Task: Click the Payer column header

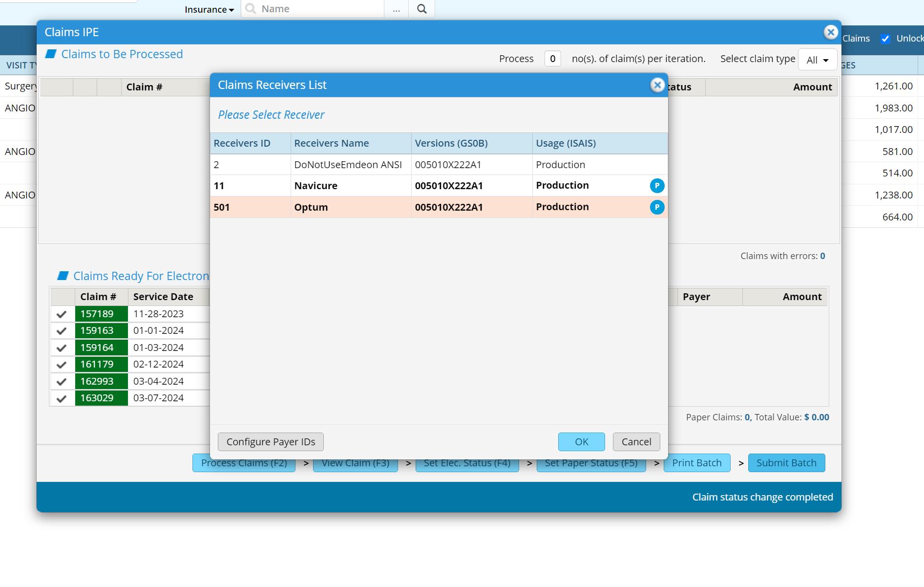Action: tap(710, 297)
